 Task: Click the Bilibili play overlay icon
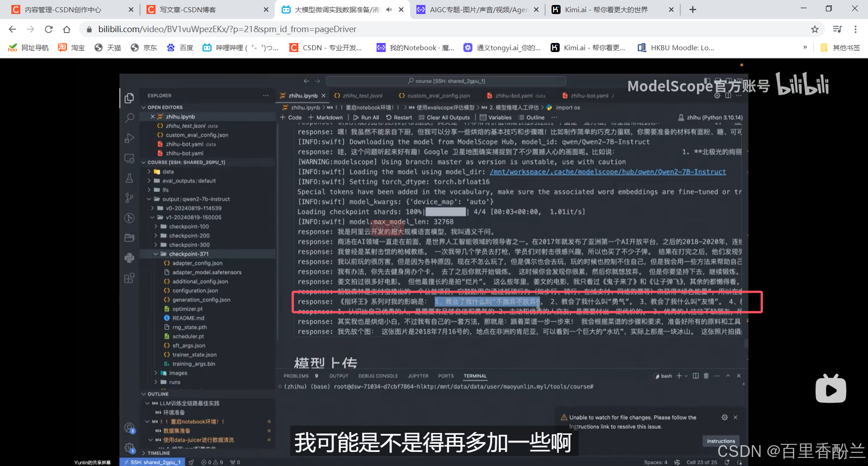(x=830, y=389)
